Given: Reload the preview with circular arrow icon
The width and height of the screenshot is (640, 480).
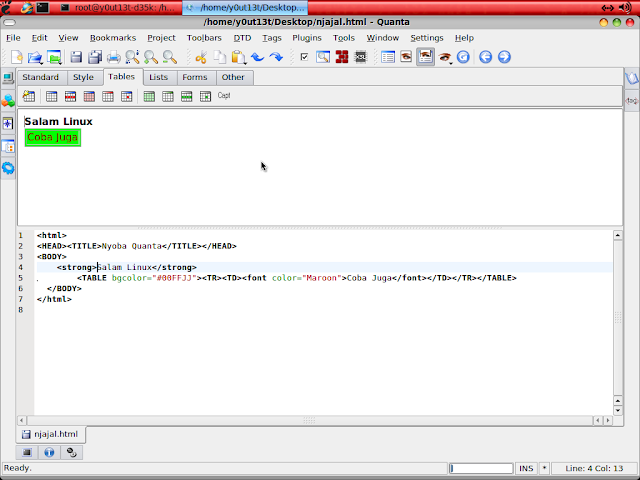Looking at the screenshot, I should point(463,57).
